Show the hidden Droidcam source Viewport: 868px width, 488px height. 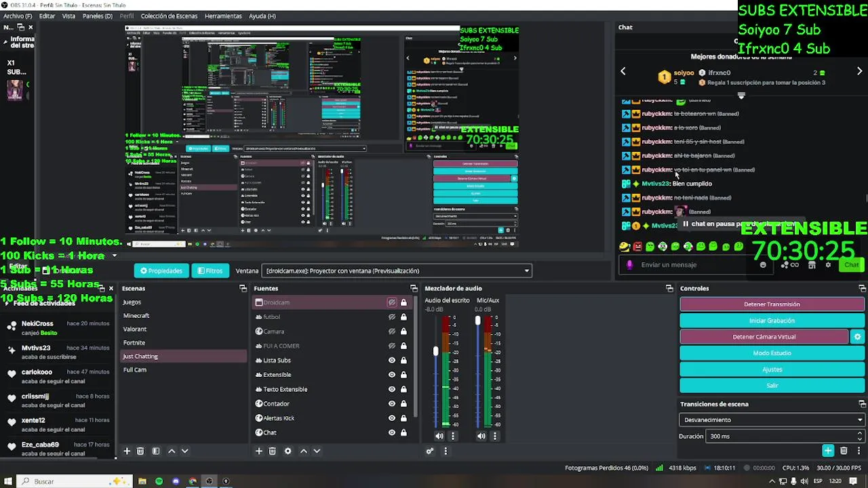click(392, 302)
